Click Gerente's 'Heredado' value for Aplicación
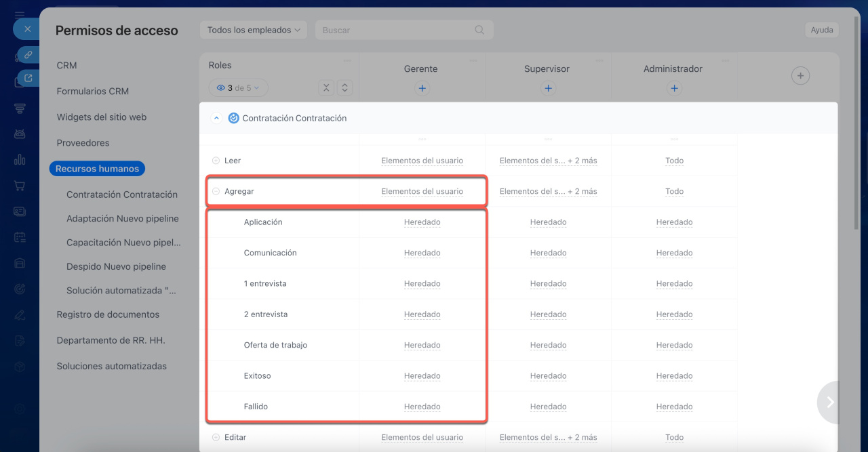Image resolution: width=868 pixels, height=452 pixels. [x=422, y=222]
